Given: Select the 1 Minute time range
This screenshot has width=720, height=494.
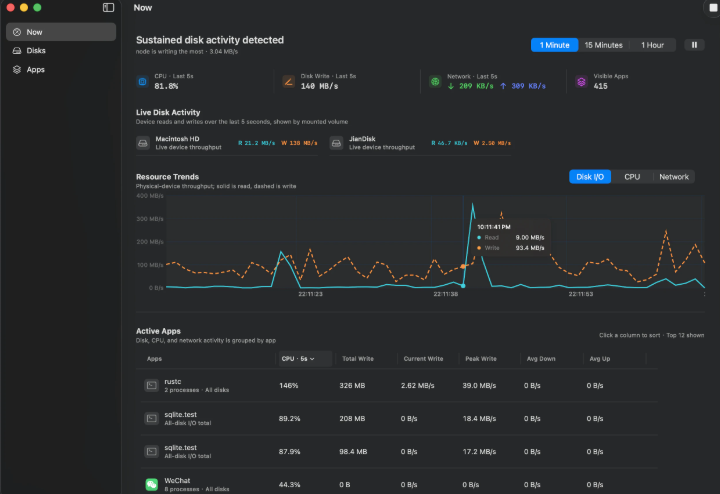Looking at the screenshot, I should coord(554,45).
